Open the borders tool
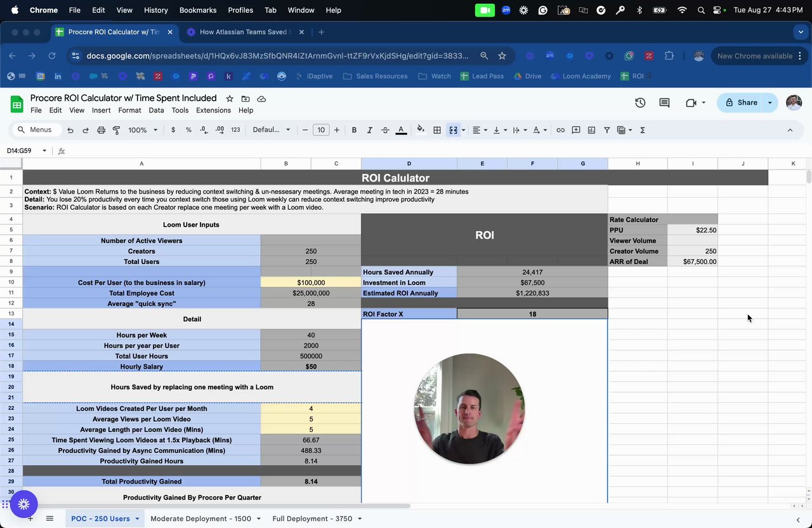This screenshot has height=528, width=812. 437,130
